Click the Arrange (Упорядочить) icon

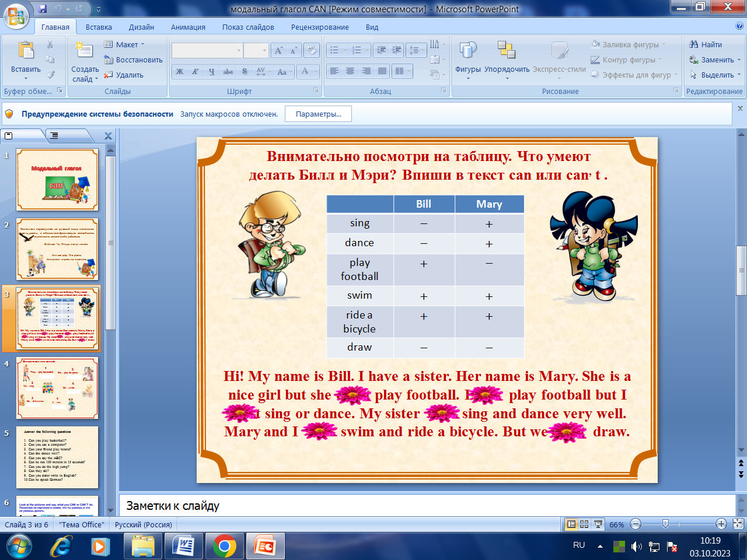507,52
